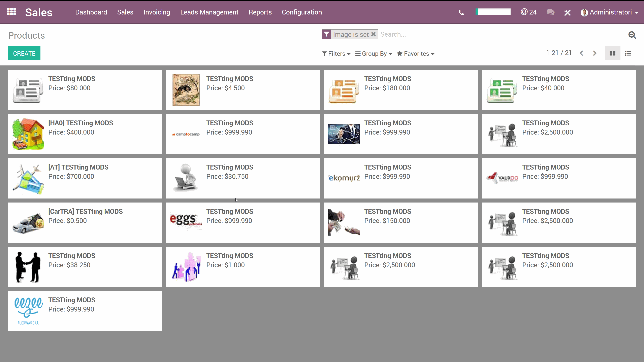Click the CREATE button
This screenshot has height=362, width=644.
pyautogui.click(x=24, y=53)
